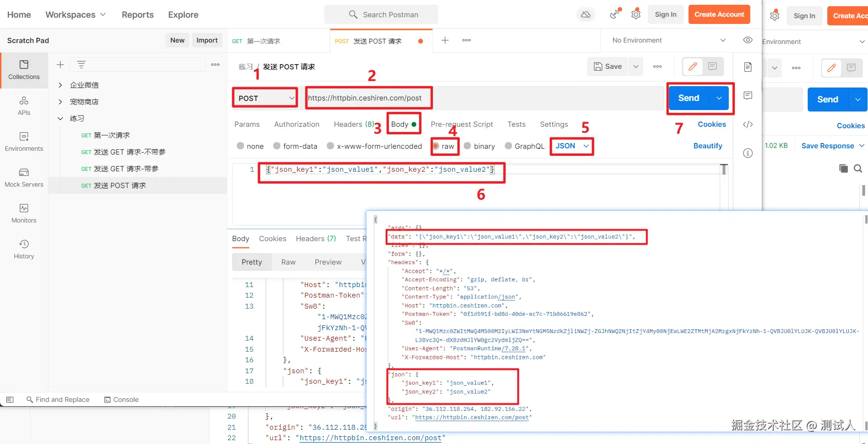Click the Search Postman field

381,14
